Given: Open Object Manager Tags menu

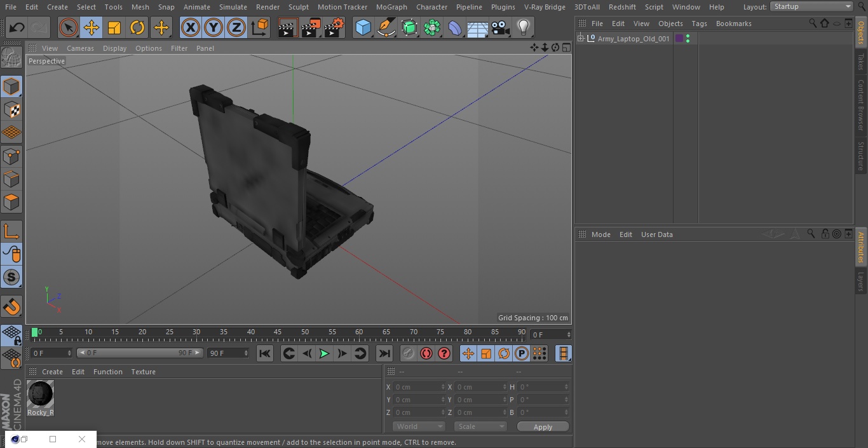Looking at the screenshot, I should pos(700,24).
